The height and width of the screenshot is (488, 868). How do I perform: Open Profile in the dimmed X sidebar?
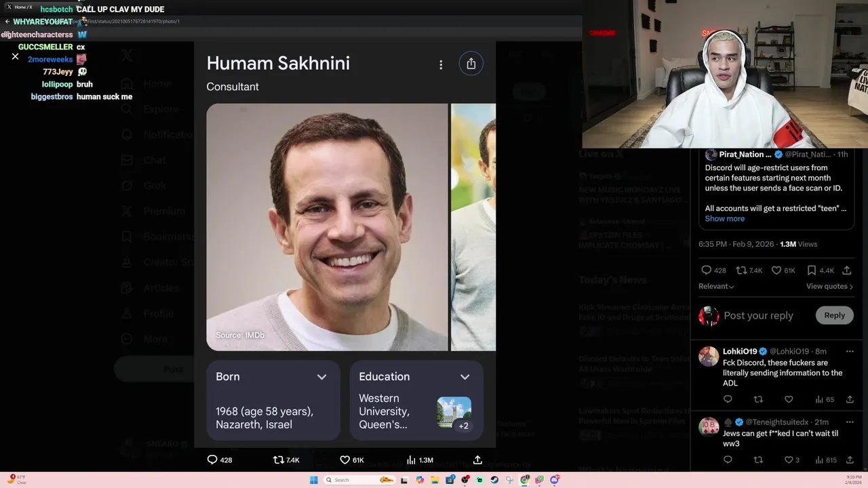point(147,314)
